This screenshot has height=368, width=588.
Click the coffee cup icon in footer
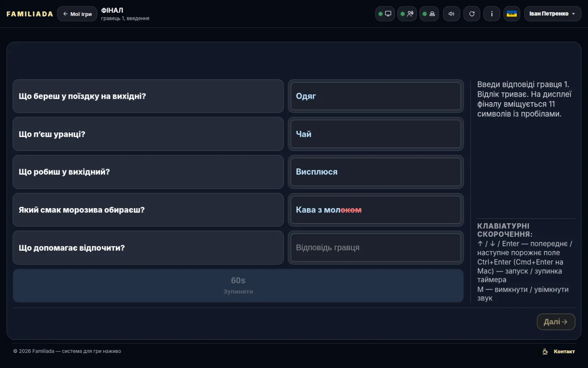click(x=545, y=352)
